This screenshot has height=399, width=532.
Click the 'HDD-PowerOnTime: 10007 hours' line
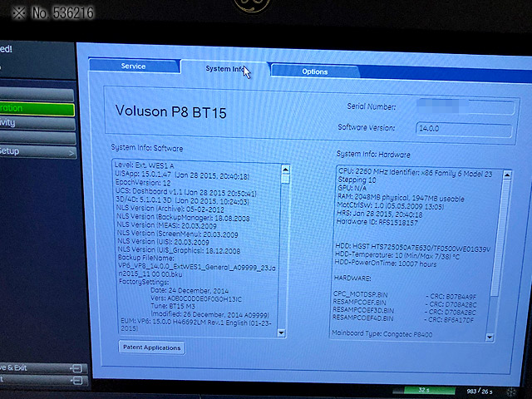click(x=386, y=264)
